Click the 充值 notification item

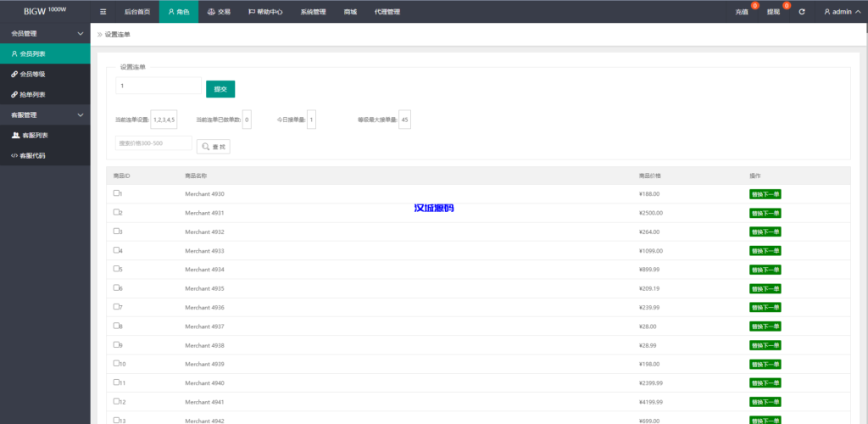pyautogui.click(x=743, y=12)
